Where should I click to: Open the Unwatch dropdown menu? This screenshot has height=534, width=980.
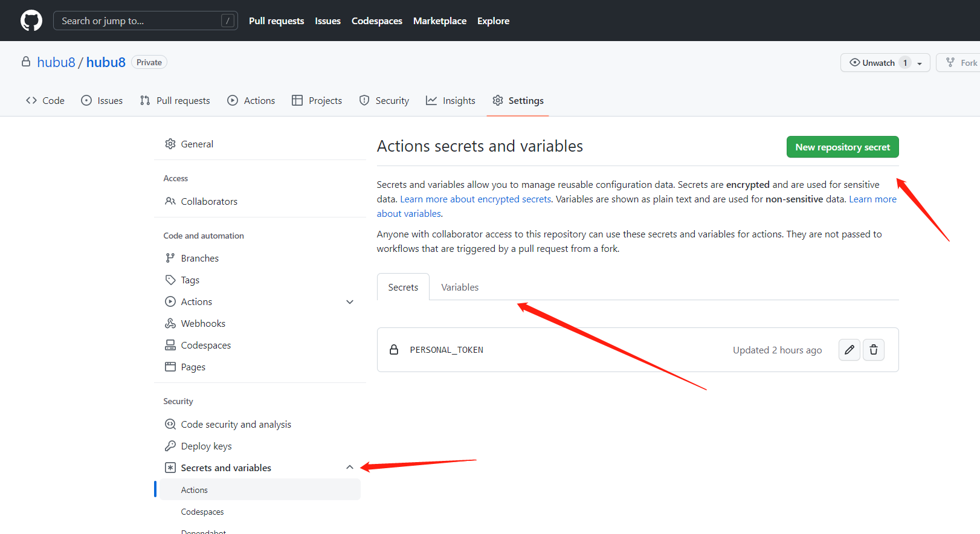[919, 63]
